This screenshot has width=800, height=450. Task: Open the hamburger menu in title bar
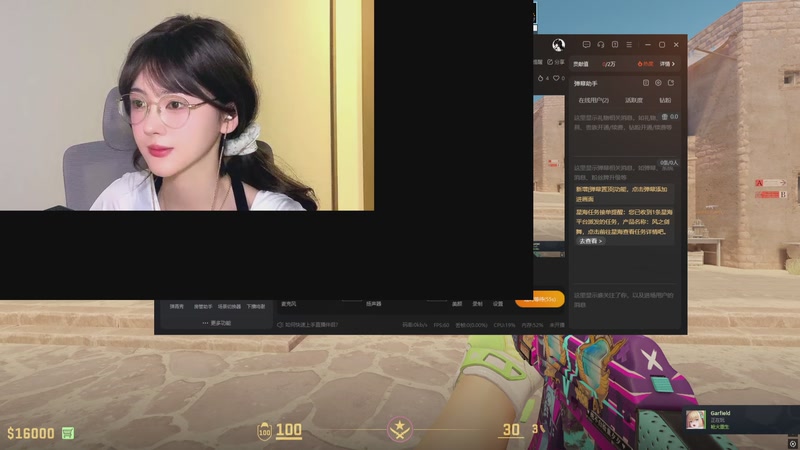(x=629, y=45)
